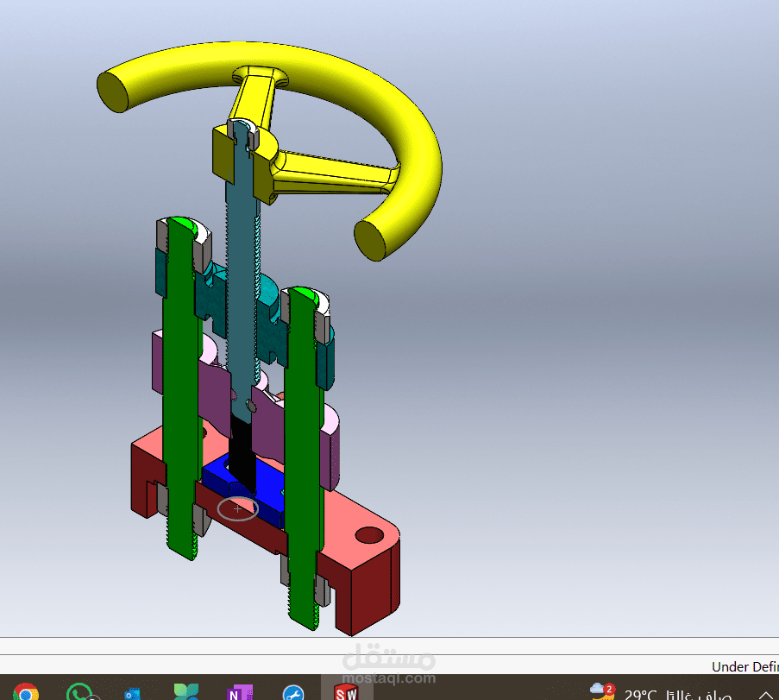This screenshot has width=779, height=700.
Task: Open OneNote from the taskbar
Action: pyautogui.click(x=240, y=693)
